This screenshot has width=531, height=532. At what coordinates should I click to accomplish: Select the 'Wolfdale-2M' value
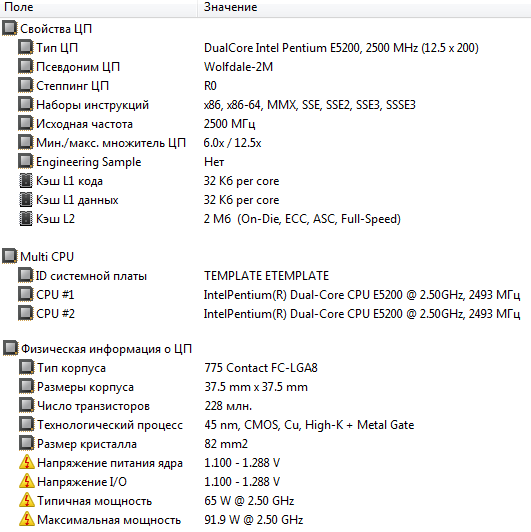point(238,67)
